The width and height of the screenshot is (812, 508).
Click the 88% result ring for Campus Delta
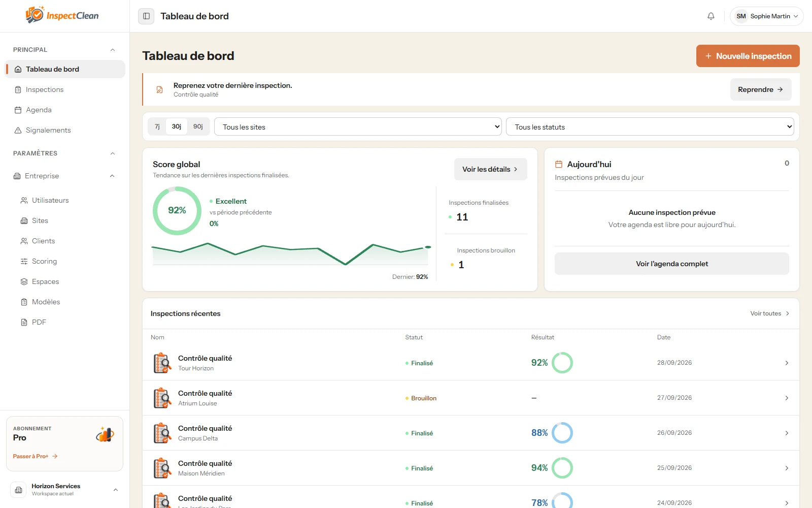(562, 433)
